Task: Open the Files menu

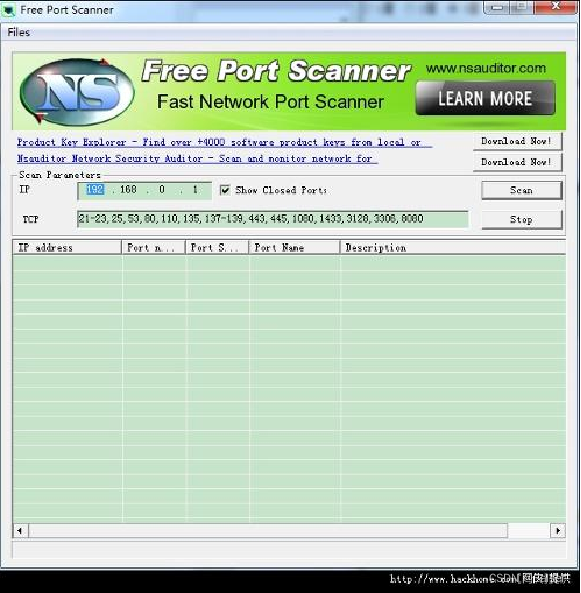Action: (x=19, y=32)
